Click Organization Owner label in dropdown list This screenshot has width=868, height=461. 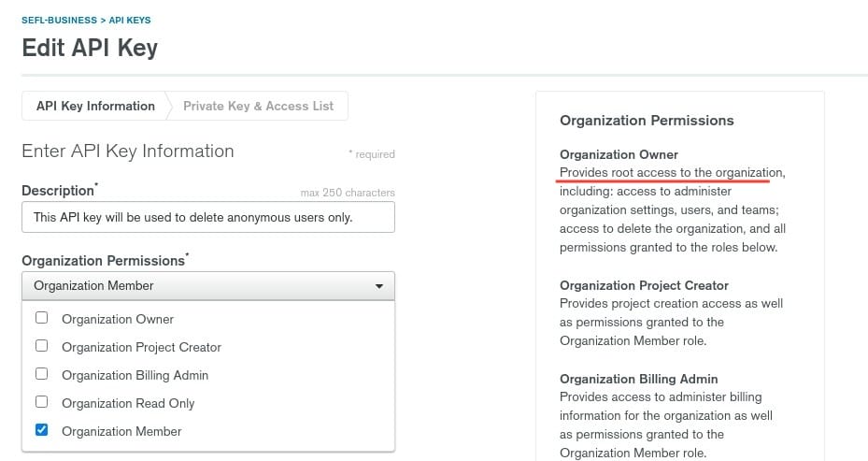coord(118,319)
